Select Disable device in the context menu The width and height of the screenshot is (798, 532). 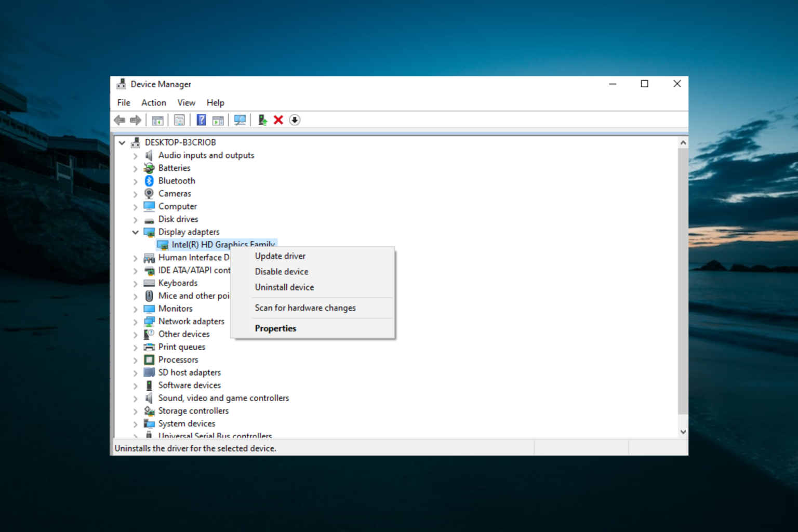[281, 272]
